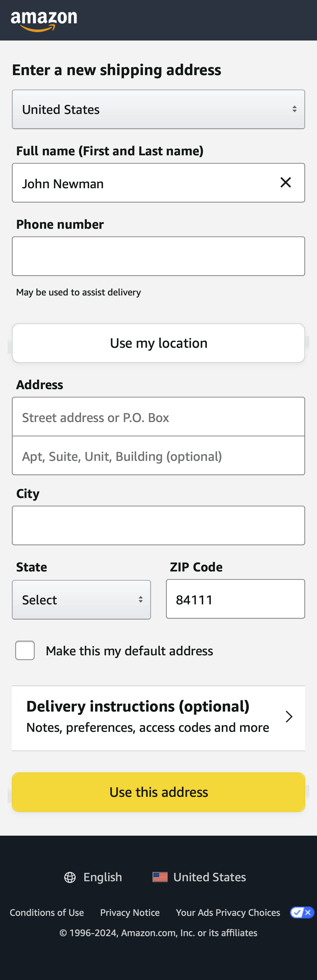This screenshot has height=980, width=317.
Task: Click Use this address
Action: pos(158,792)
